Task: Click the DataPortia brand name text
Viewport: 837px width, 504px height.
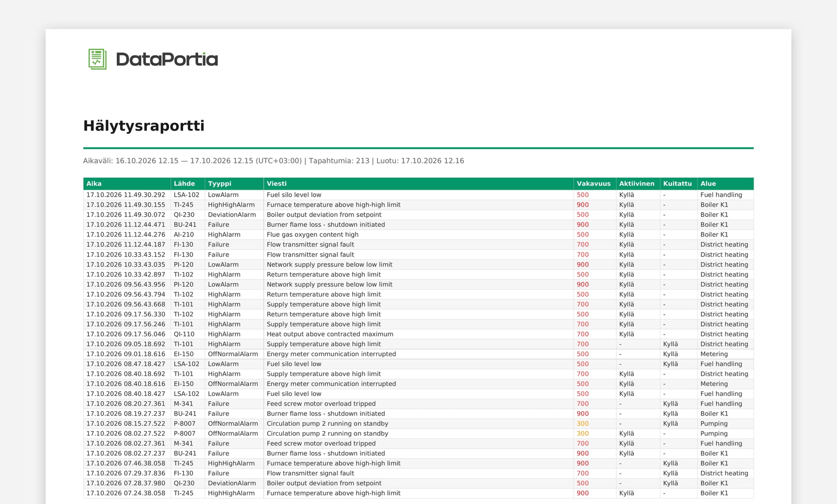Action: 167,59
